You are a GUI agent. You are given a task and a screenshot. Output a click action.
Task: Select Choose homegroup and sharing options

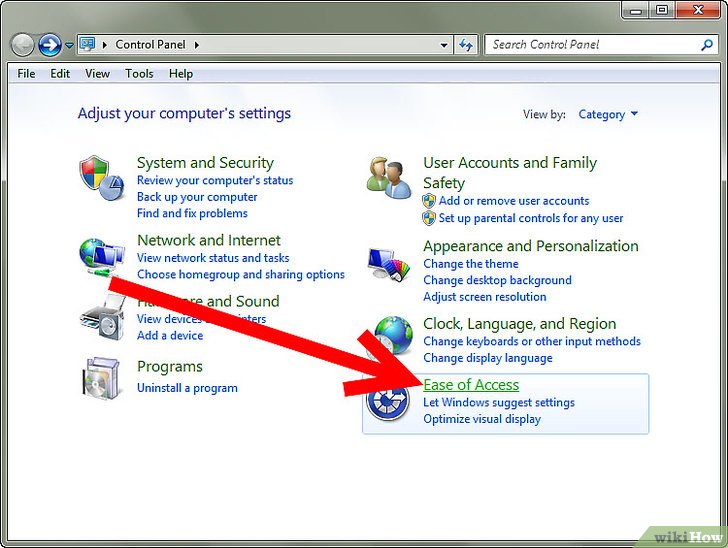click(241, 275)
